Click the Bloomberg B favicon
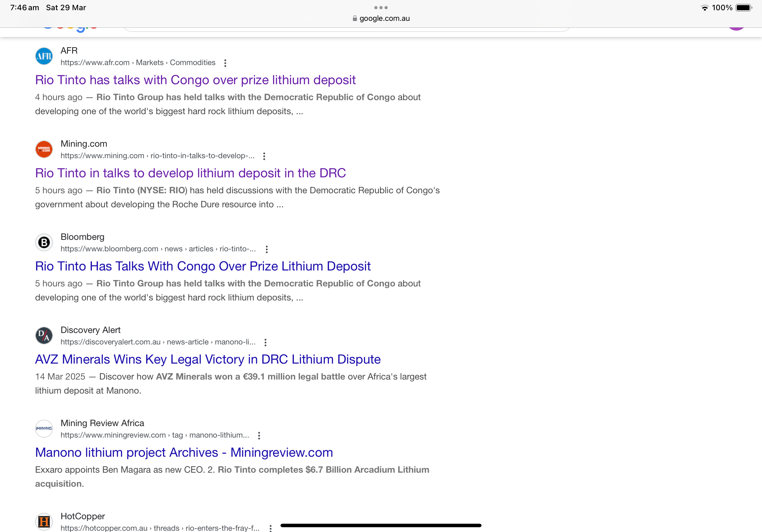 [44, 242]
